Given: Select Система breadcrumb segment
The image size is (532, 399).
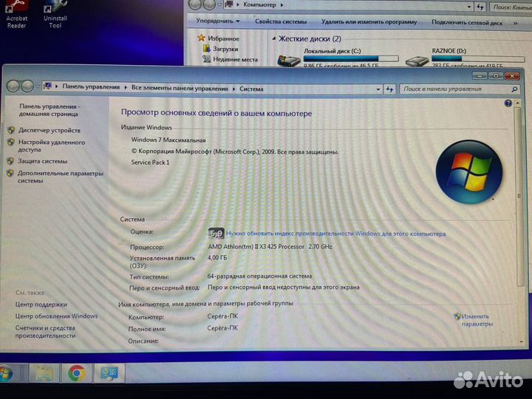Looking at the screenshot, I should pyautogui.click(x=251, y=89).
